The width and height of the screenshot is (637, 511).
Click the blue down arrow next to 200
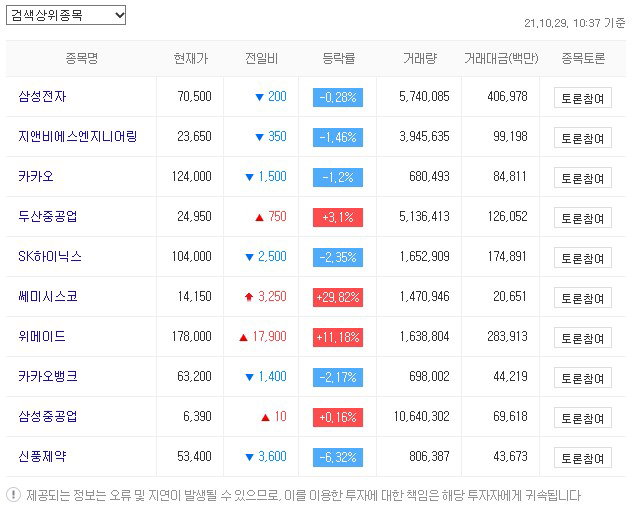[x=259, y=97]
